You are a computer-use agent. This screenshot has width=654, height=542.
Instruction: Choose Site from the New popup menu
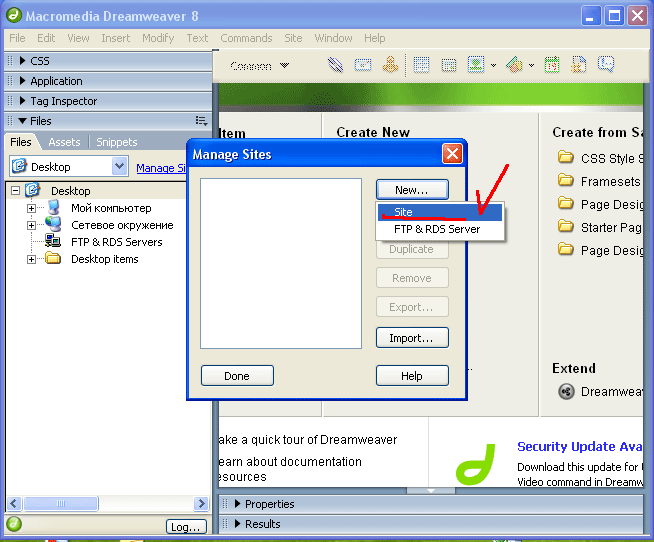point(439,212)
